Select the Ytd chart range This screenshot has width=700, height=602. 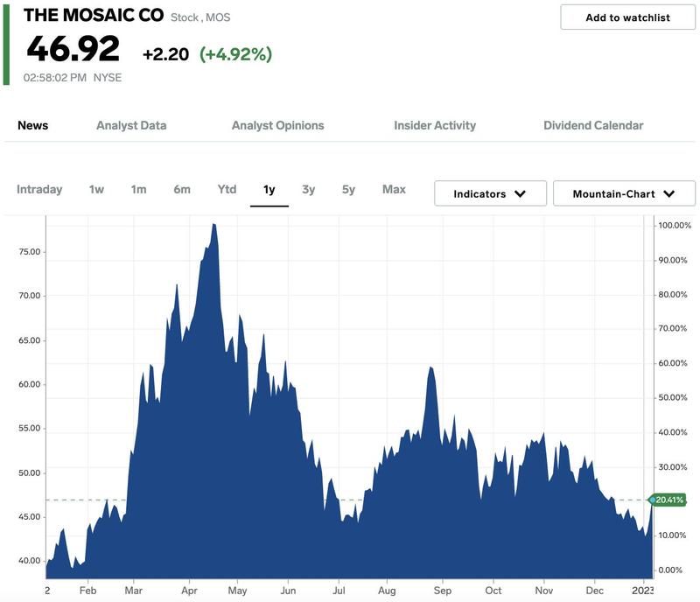pyautogui.click(x=227, y=189)
